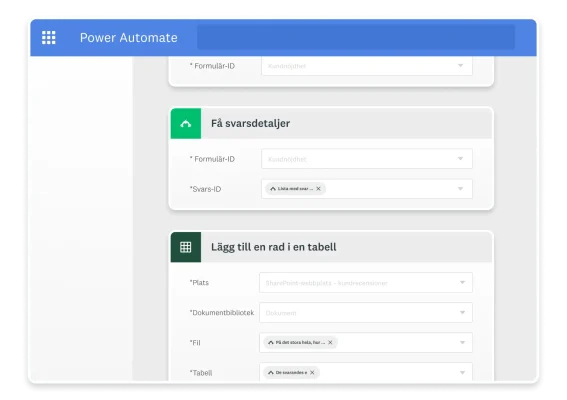The width and height of the screenshot is (567, 400).
Task: Click the Power Automate title
Action: pos(129,38)
